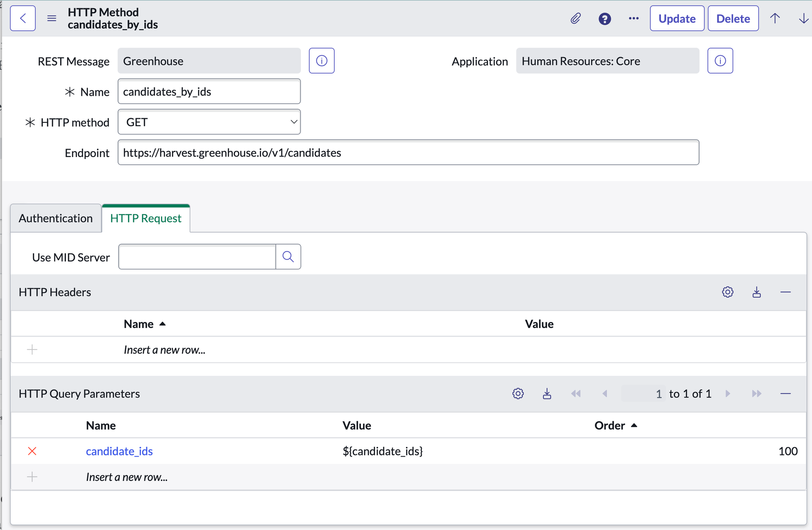Screen dimensions: 812x530
Task: Click the MID Server lookup magnifier
Action: [x=288, y=256]
